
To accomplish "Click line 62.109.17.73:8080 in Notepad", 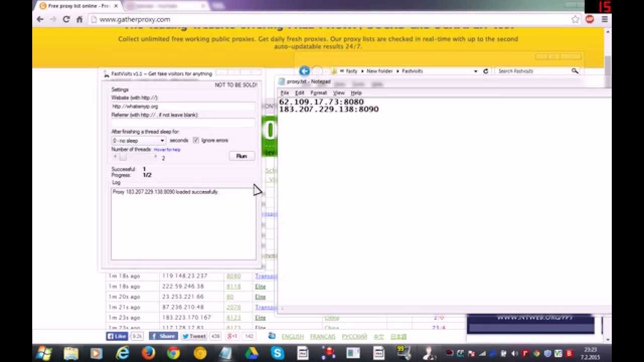I will tap(321, 102).
